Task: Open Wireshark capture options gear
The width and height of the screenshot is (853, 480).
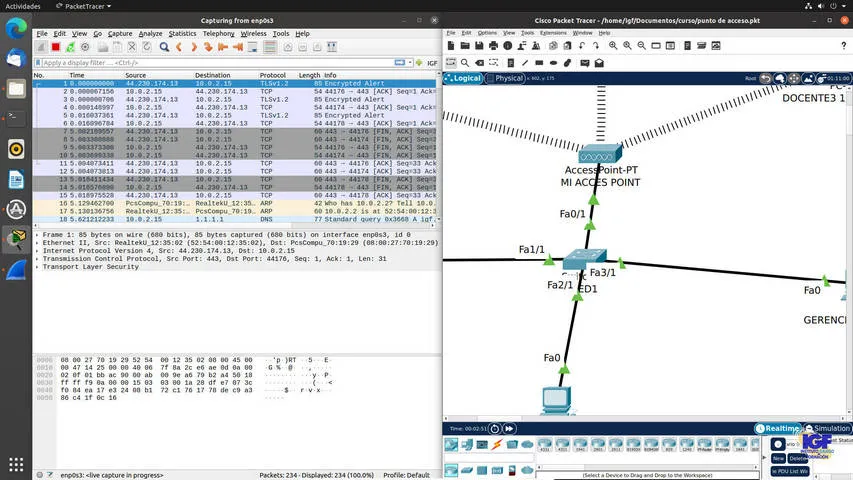Action: point(85,47)
